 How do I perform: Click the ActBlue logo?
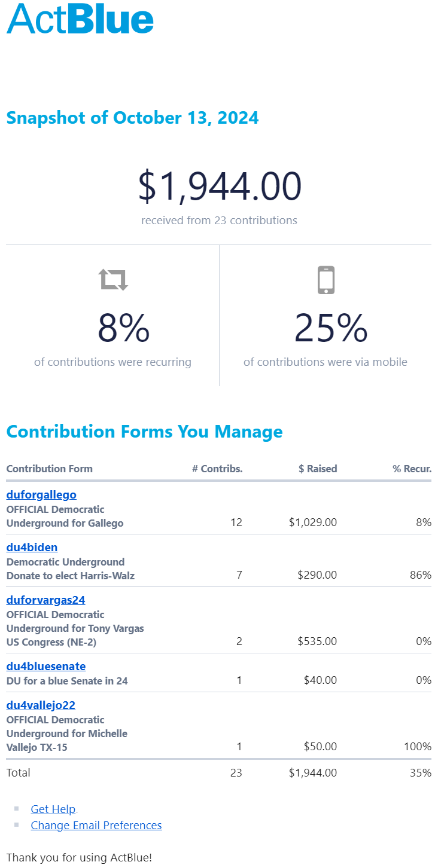coord(80,19)
